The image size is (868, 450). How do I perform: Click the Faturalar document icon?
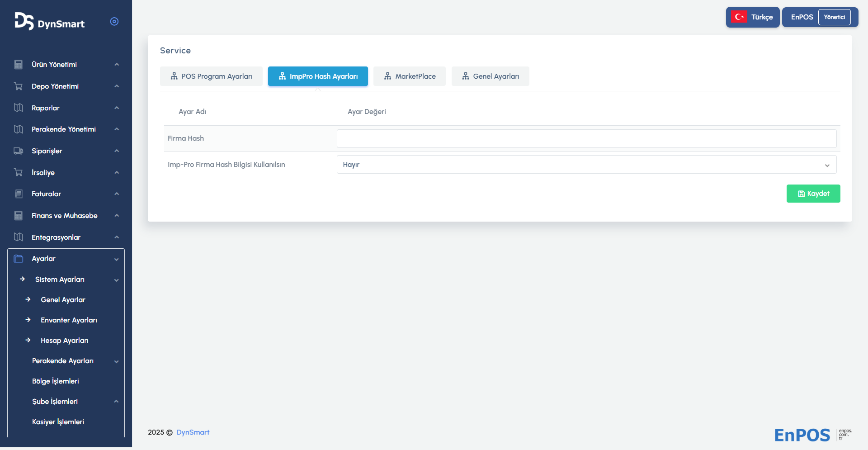coord(19,194)
